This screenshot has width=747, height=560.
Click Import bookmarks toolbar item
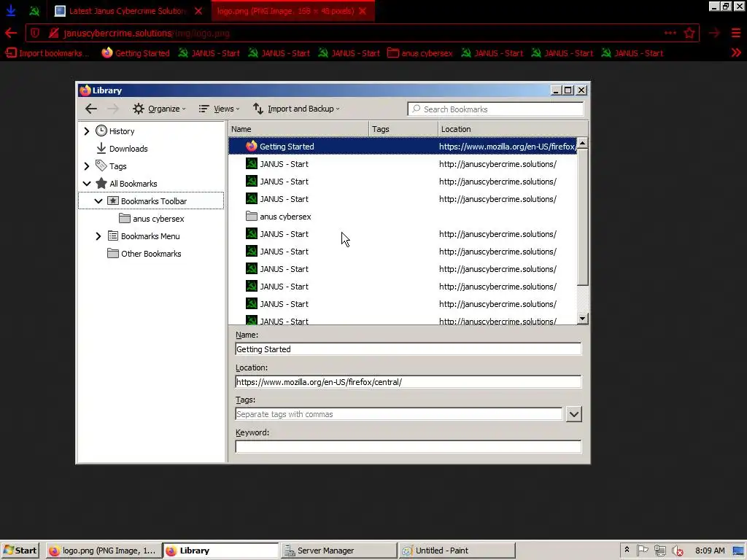click(x=47, y=52)
